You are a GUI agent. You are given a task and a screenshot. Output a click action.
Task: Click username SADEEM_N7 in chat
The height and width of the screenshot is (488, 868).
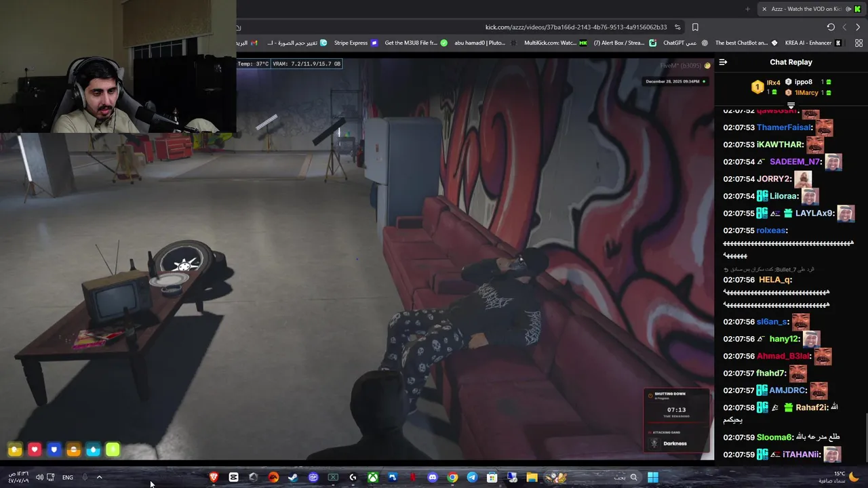(795, 162)
